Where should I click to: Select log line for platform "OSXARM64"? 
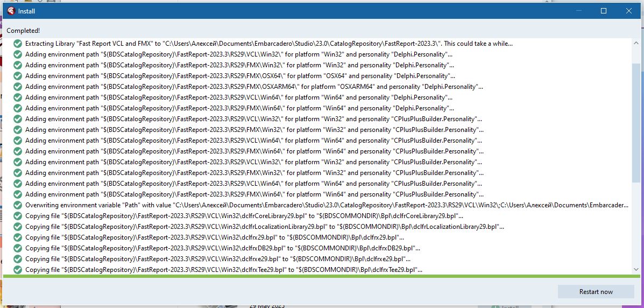pyautogui.click(x=254, y=87)
